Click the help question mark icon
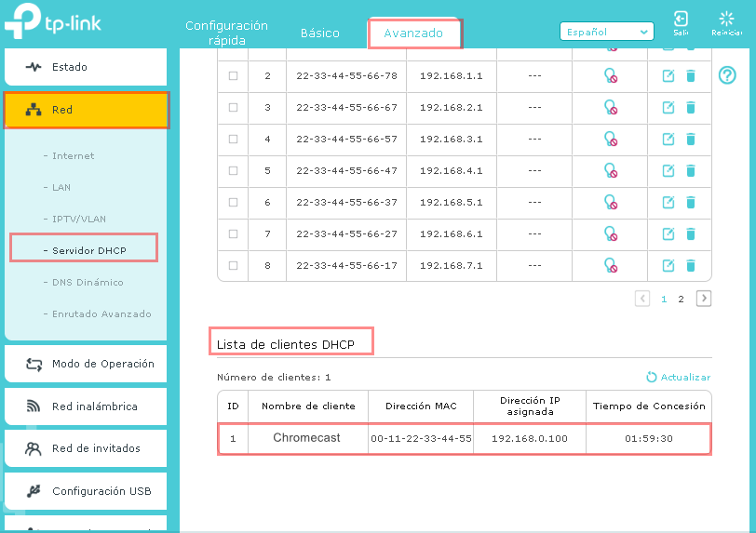This screenshot has height=533, width=756. [x=727, y=75]
